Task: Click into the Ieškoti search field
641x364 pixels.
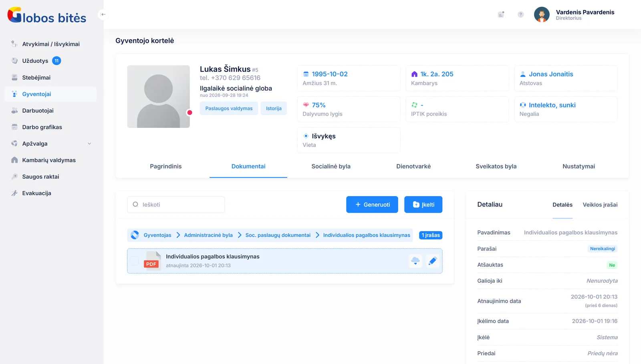Action: (x=176, y=205)
